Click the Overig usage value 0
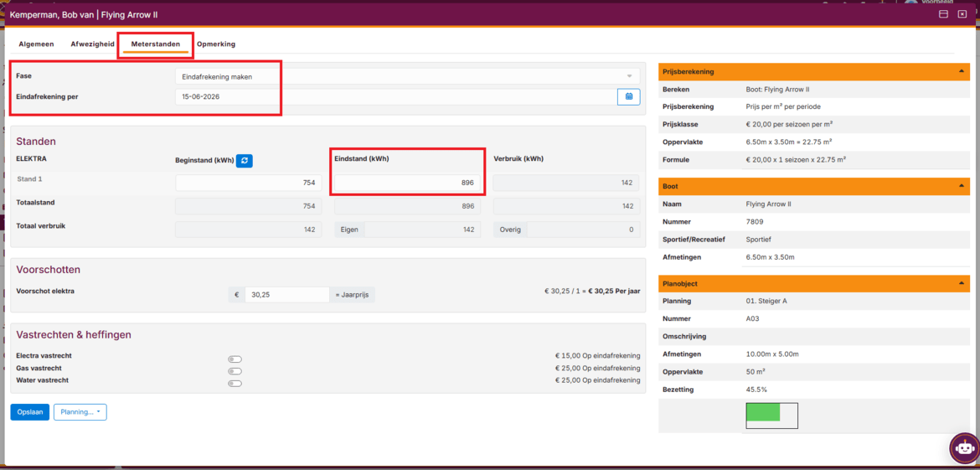 pos(584,230)
